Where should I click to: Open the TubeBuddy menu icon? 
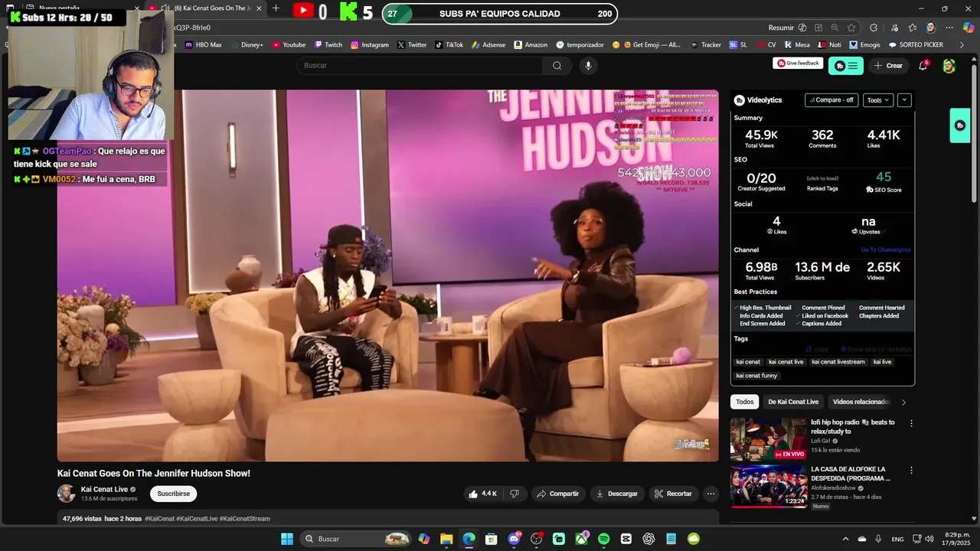[846, 66]
